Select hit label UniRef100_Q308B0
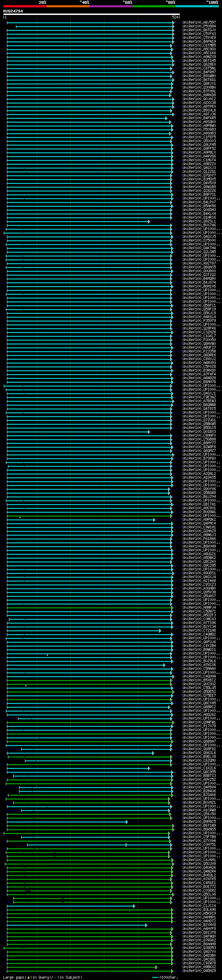 point(199,88)
